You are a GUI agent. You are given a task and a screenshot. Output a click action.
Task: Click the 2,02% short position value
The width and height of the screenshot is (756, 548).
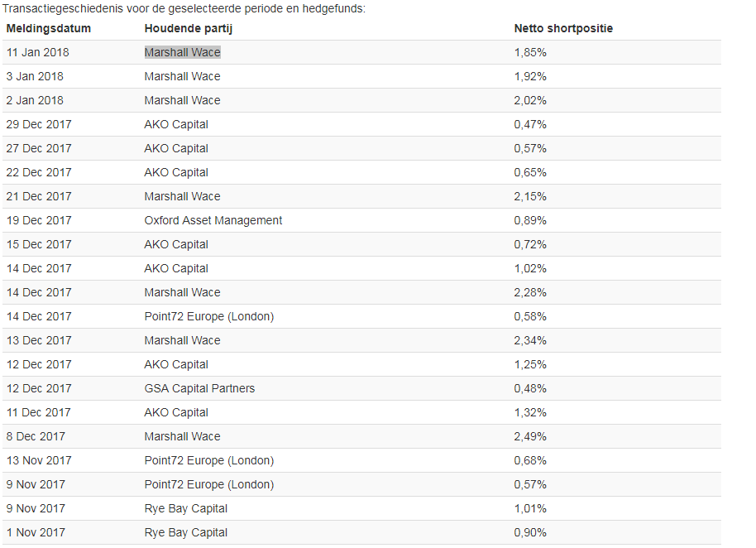click(x=530, y=100)
